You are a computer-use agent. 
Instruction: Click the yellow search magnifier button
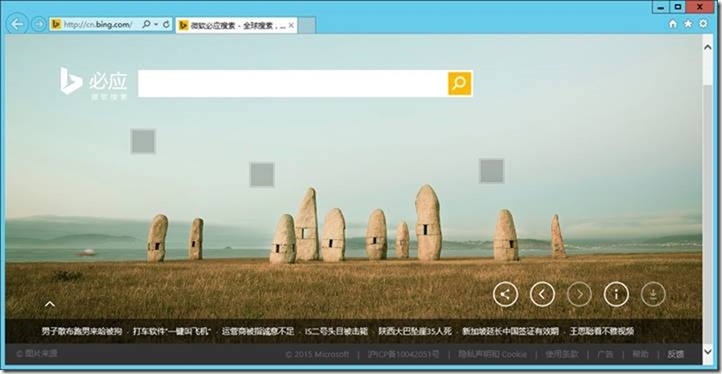click(x=460, y=83)
